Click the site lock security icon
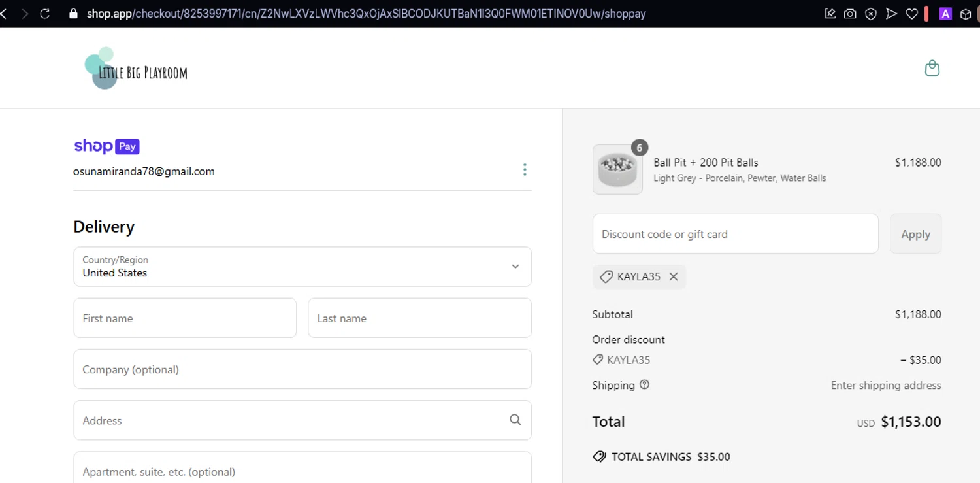 pyautogui.click(x=73, y=14)
